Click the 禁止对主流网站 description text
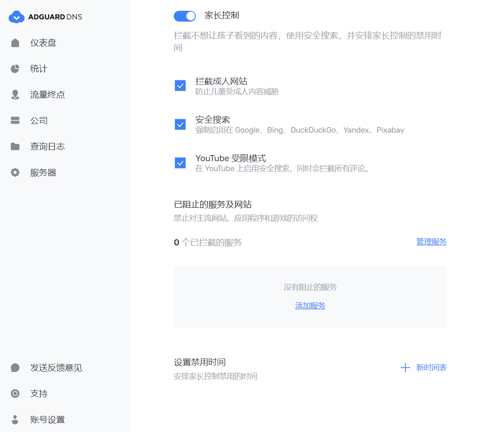The height and width of the screenshot is (432, 504). [246, 218]
